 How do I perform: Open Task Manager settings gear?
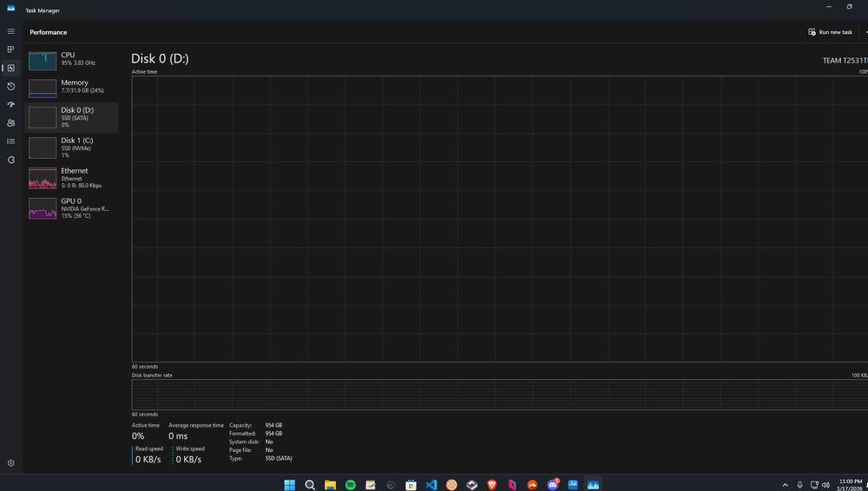(10, 462)
